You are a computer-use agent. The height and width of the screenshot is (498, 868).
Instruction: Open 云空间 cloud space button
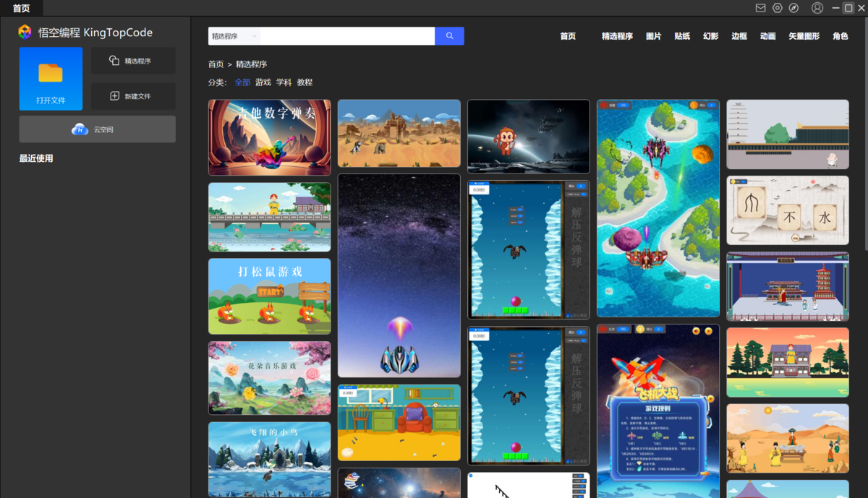(x=97, y=129)
